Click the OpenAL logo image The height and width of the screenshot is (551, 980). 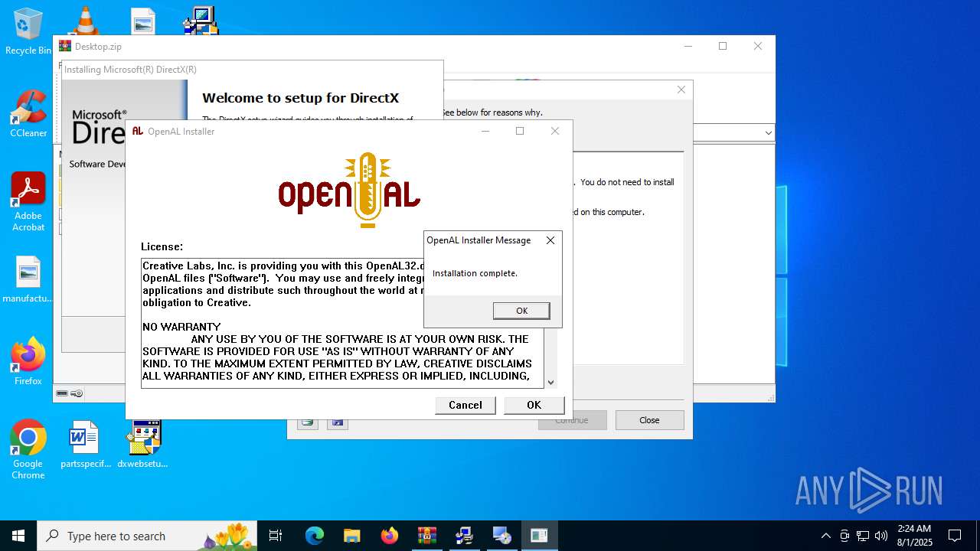tap(349, 190)
